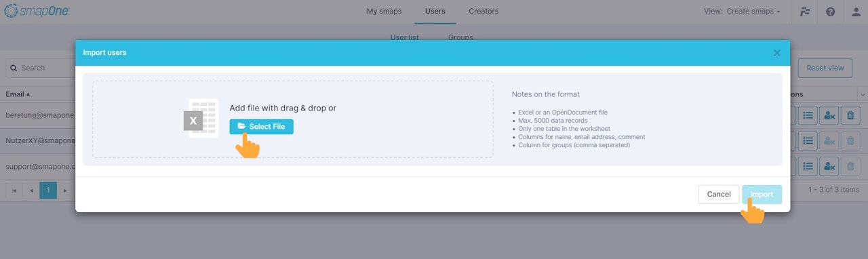Viewport: 868px width, 259px height.
Task: Click the Search input field
Action: 40,68
